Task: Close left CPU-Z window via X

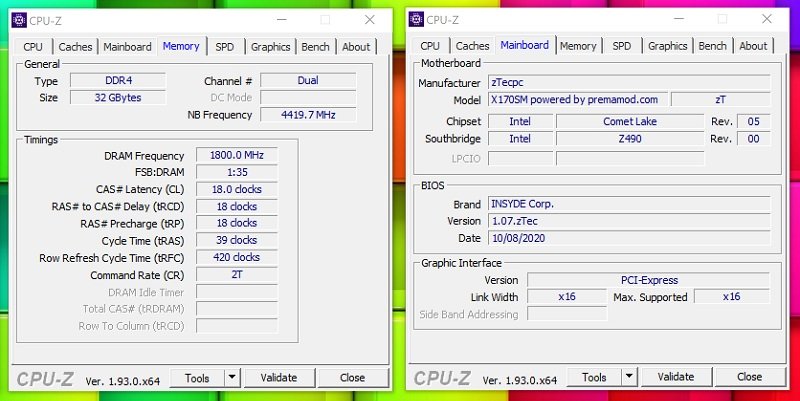Action: 370,20
